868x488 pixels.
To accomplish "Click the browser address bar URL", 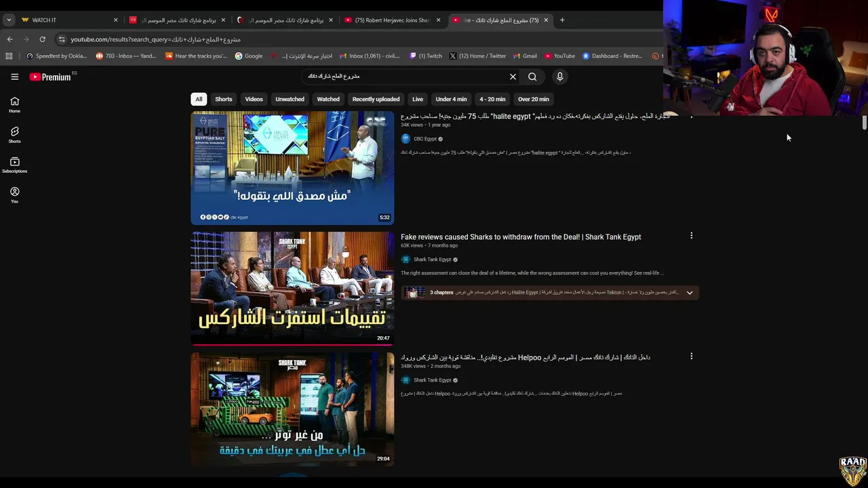I will [x=155, y=39].
